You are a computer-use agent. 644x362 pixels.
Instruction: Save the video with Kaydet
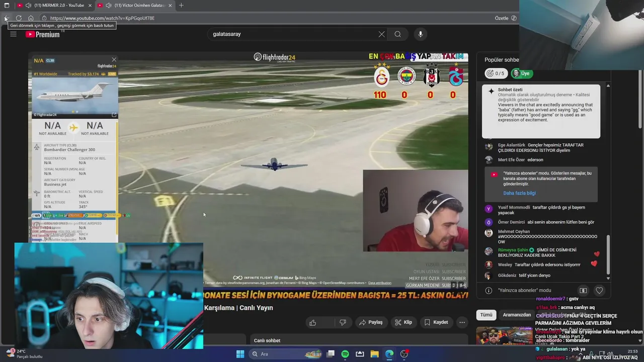pyautogui.click(x=436, y=322)
